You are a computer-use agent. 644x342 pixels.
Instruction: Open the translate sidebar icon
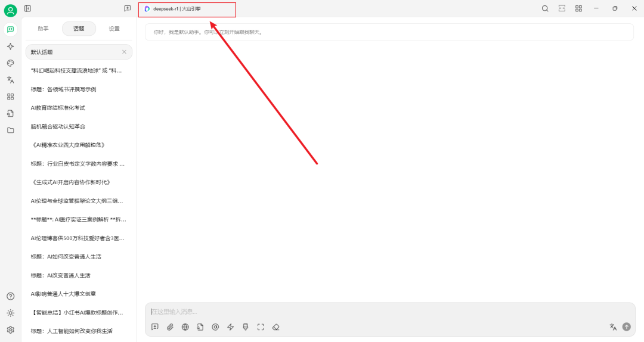pyautogui.click(x=10, y=80)
